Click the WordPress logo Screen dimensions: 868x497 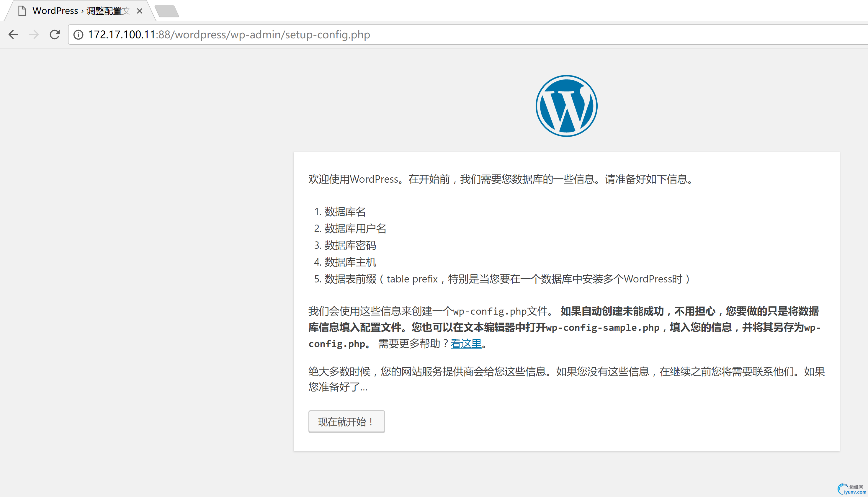click(x=566, y=106)
